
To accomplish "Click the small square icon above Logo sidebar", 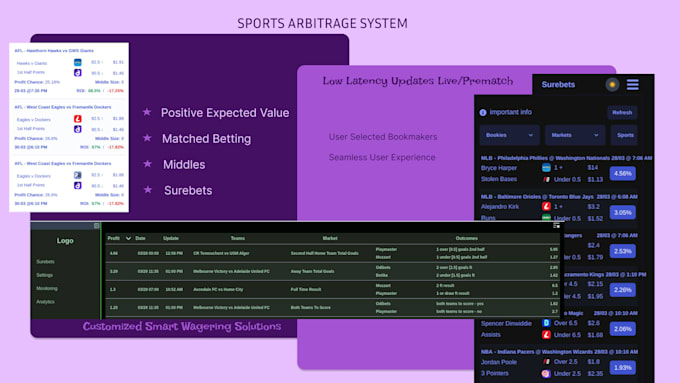I will [x=97, y=226].
